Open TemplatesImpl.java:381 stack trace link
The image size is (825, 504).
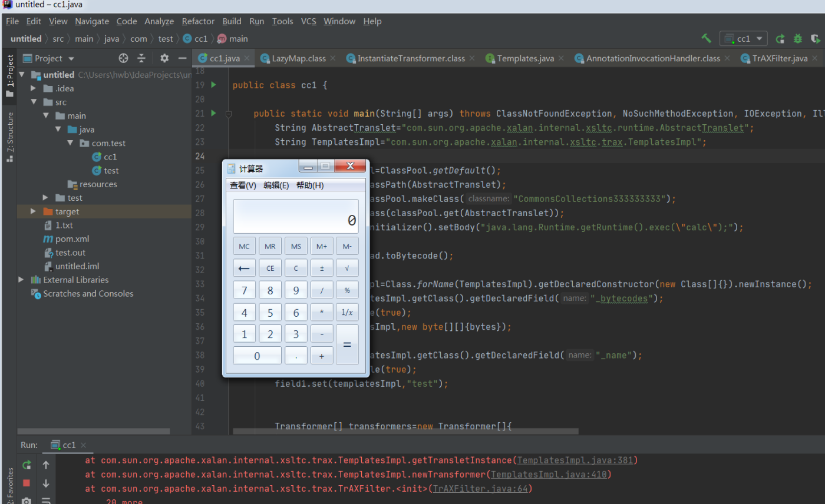tap(575, 460)
